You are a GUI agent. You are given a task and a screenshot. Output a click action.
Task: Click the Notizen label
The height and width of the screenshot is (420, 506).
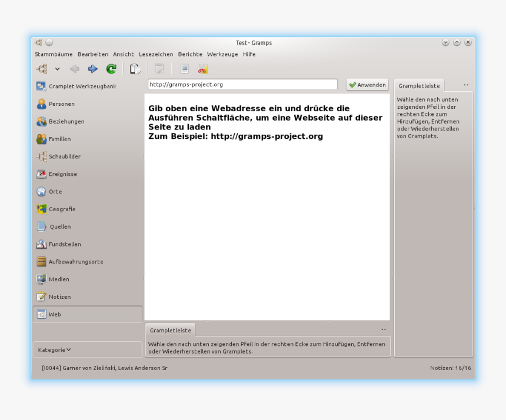pos(59,296)
